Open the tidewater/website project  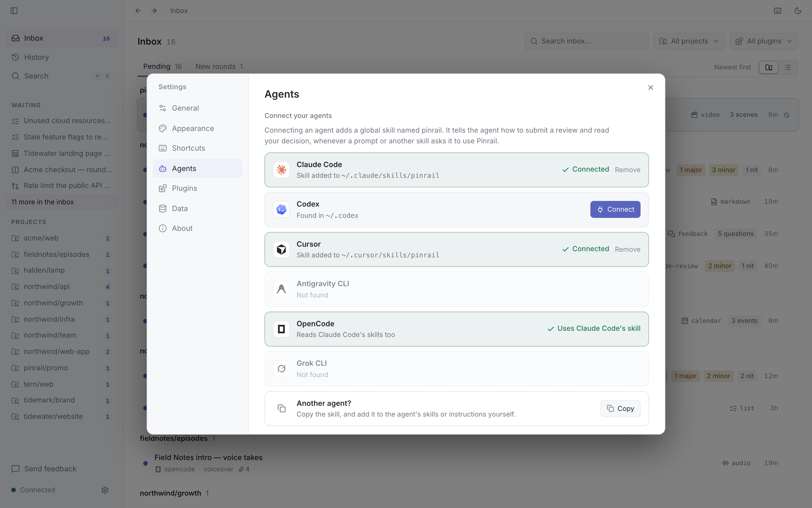pos(62,416)
